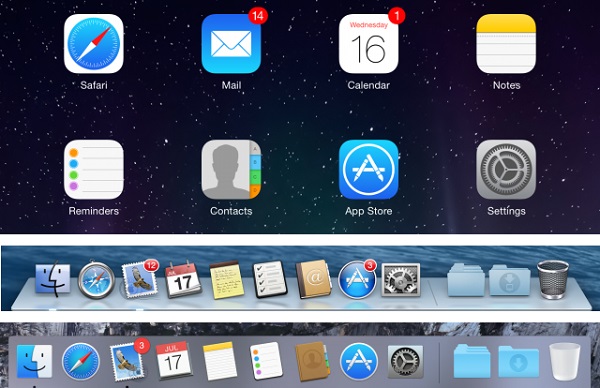Open the Documents folder in middle dock
Viewport: 600px width, 388px height.
point(466,280)
